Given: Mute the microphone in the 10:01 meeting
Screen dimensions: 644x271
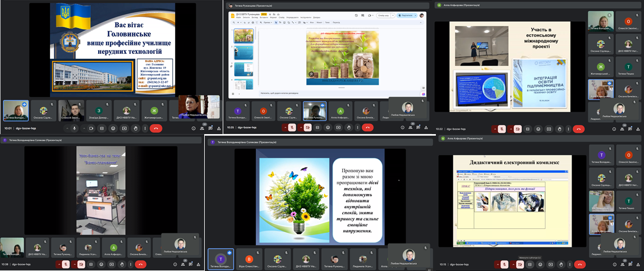Looking at the screenshot, I should point(74,128).
